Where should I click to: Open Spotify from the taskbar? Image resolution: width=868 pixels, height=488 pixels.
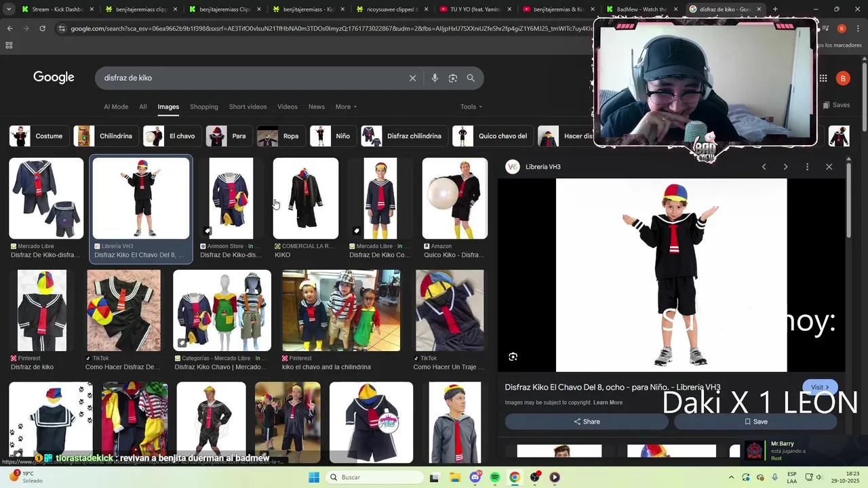pyautogui.click(x=495, y=477)
